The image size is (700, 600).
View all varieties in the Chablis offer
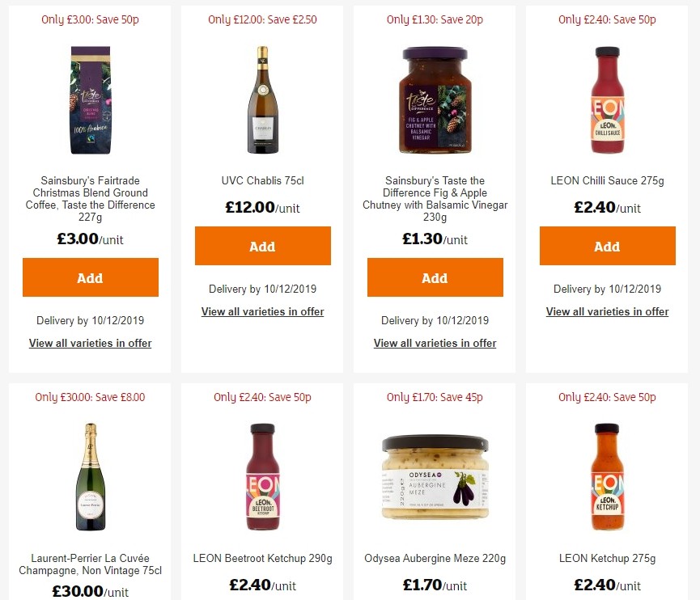[x=262, y=311]
